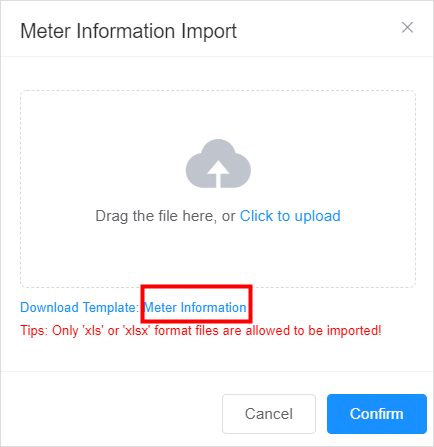Screen dimensions: 434x447
Task: Close the Meter Information Import dialog
Action: tap(407, 28)
